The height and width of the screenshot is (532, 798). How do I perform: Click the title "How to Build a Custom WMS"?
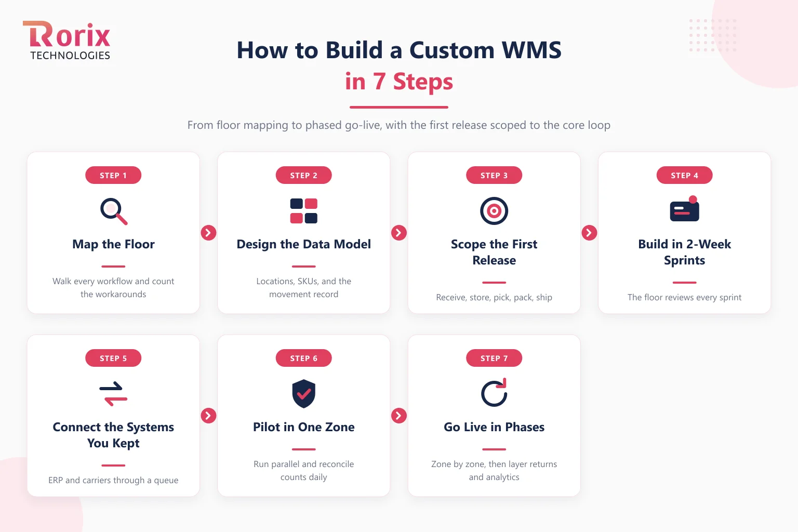click(x=399, y=50)
